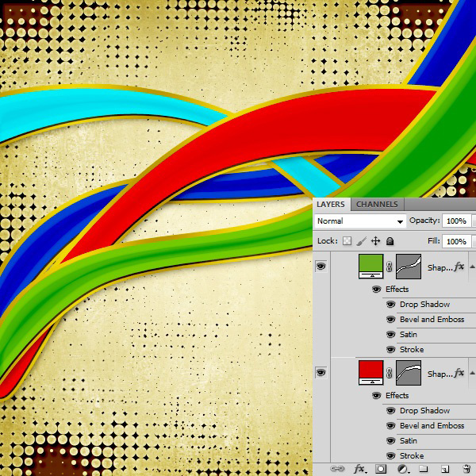
Task: Collapse effects of green shape layer
Action: 472,267
